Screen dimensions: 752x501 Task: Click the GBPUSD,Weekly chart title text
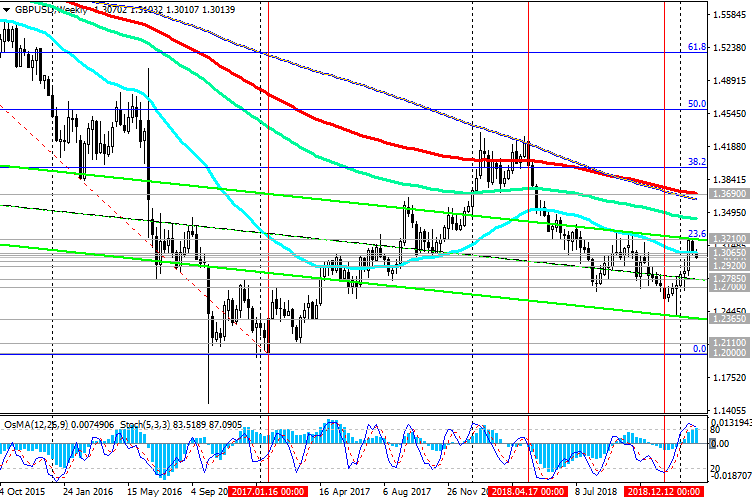point(51,10)
